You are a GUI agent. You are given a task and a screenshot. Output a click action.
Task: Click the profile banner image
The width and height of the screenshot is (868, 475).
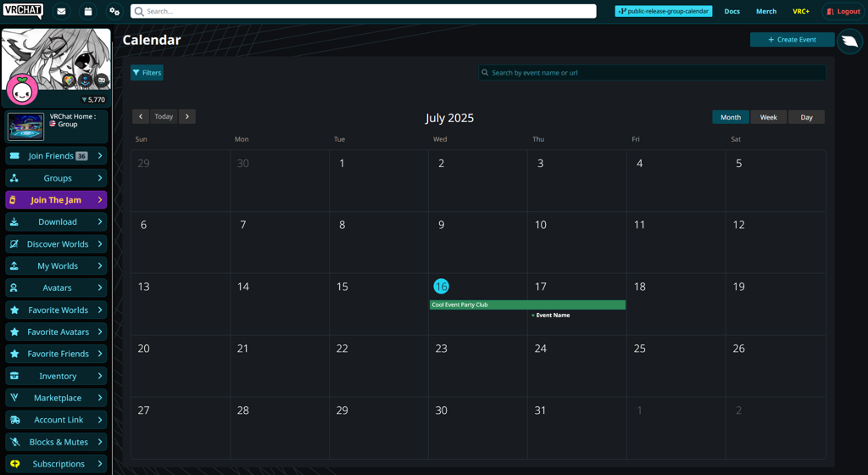click(x=56, y=59)
